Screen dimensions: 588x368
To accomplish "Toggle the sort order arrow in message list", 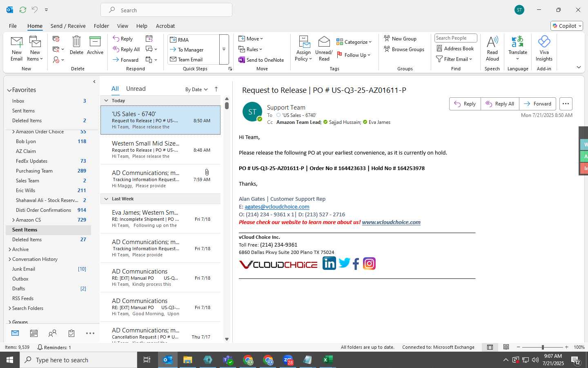I will pyautogui.click(x=216, y=89).
